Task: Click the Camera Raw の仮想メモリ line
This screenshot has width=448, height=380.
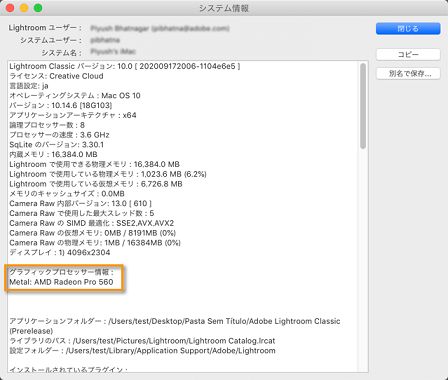Action: (93, 233)
